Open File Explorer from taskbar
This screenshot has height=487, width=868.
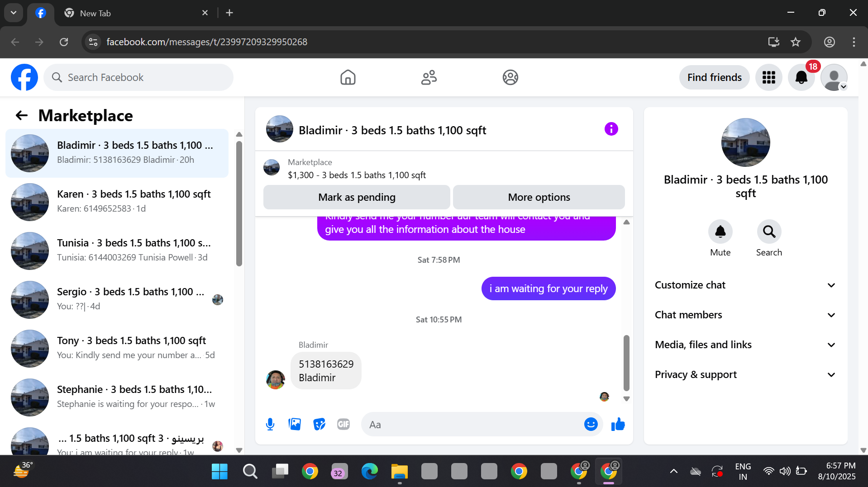click(399, 471)
